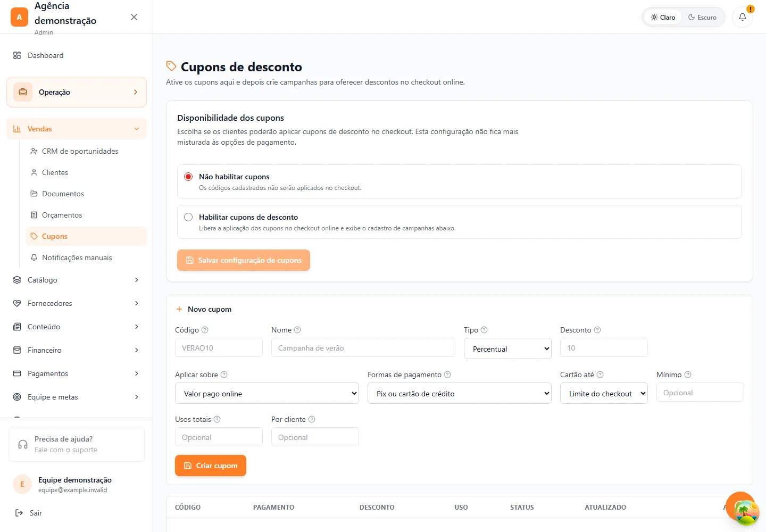Image resolution: width=766 pixels, height=532 pixels.
Task: Open the Aplicar sobre dropdown
Action: (x=267, y=394)
